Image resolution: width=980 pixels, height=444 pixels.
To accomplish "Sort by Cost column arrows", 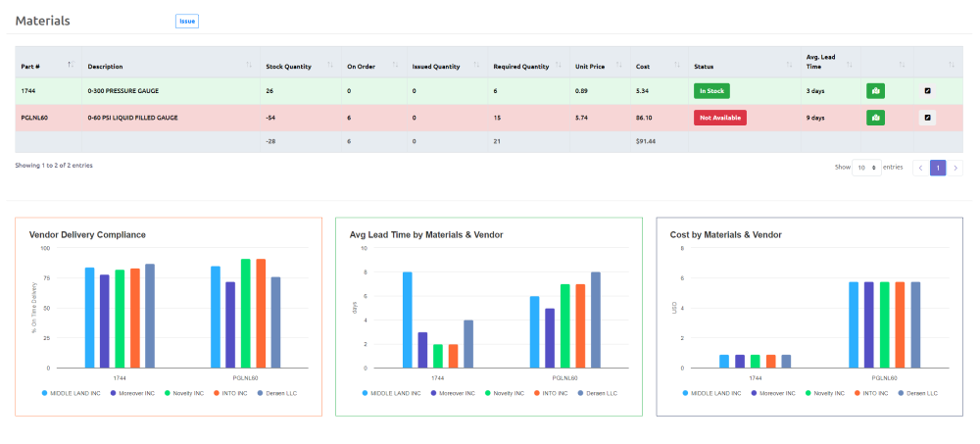I will click(x=677, y=65).
